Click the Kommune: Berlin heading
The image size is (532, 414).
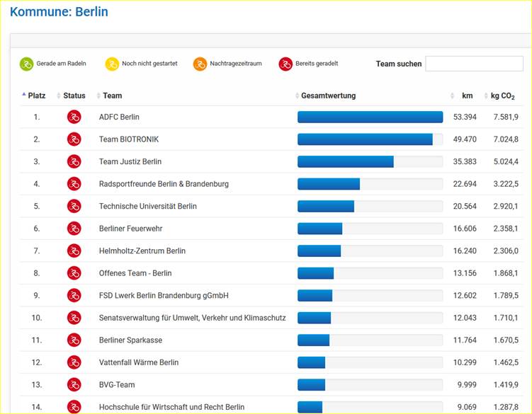coord(59,13)
